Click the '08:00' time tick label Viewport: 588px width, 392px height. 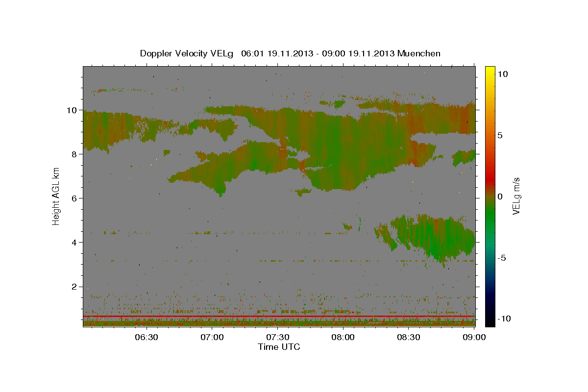[343, 337]
